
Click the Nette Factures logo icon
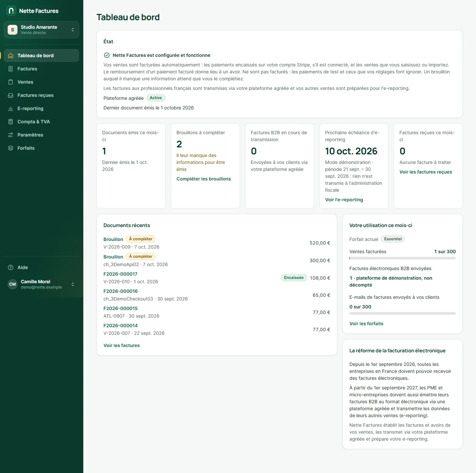[x=11, y=11]
